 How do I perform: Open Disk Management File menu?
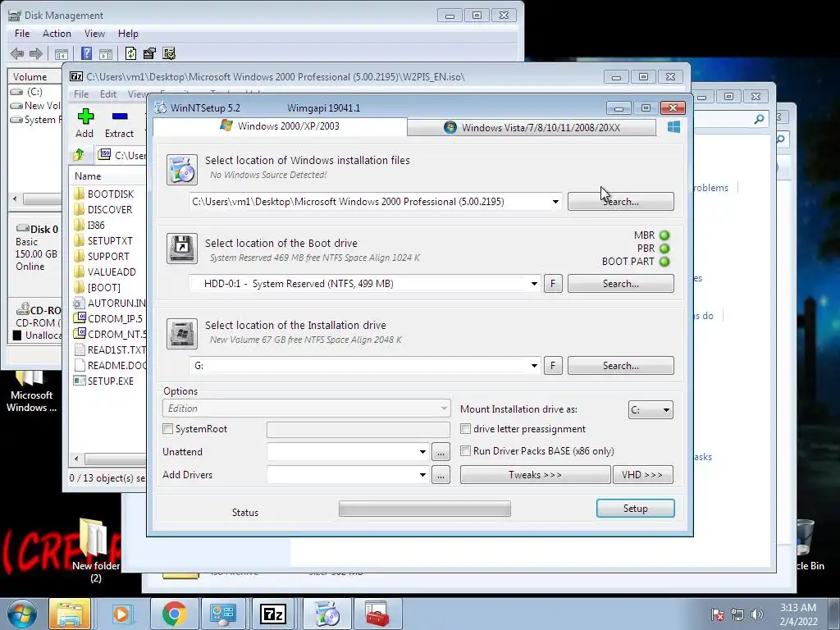[22, 33]
